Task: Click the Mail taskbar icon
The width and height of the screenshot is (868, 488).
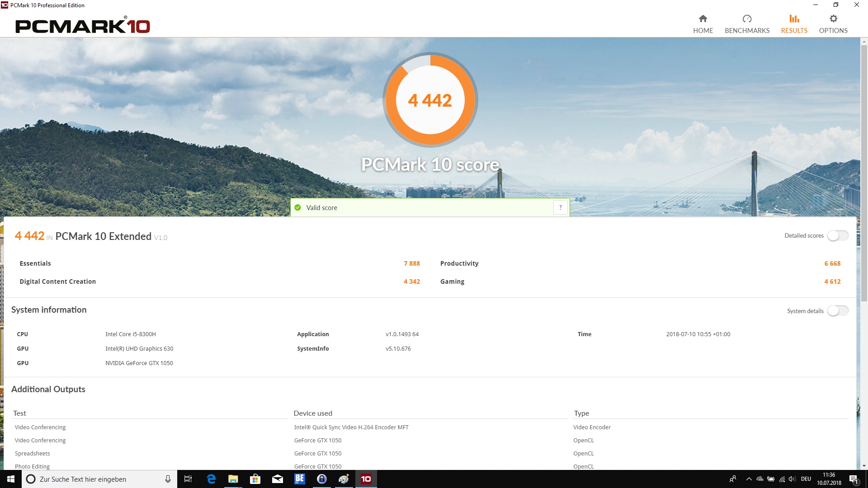Action: point(277,479)
